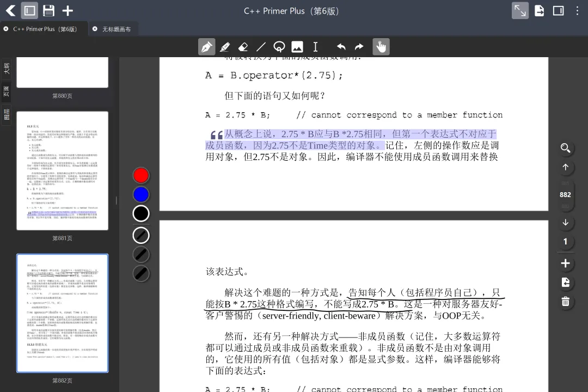The image size is (588, 392).
Task: Go to next page with down arrow
Action: (566, 223)
